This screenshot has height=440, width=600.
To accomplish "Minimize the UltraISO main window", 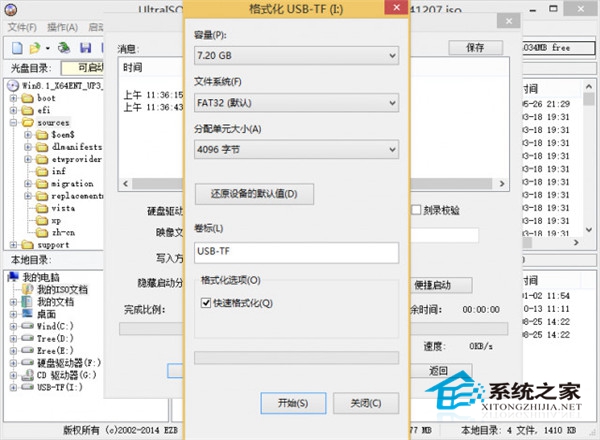I will click(x=532, y=9).
